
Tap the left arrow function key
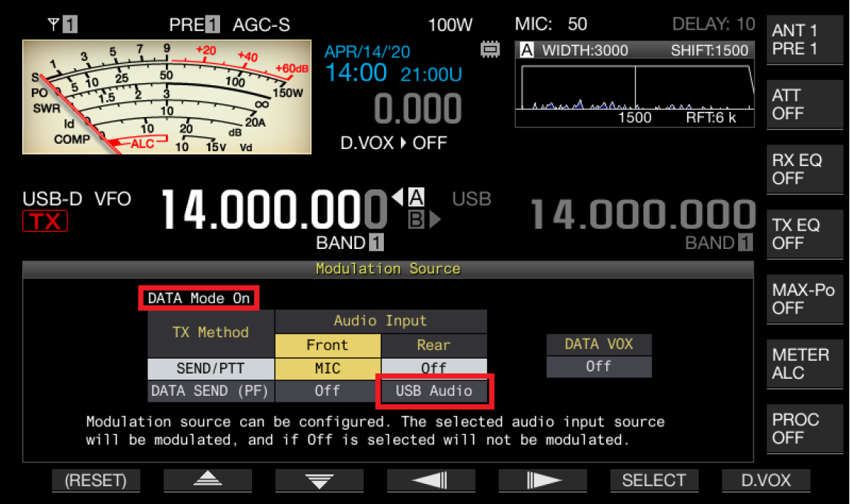coord(431,480)
